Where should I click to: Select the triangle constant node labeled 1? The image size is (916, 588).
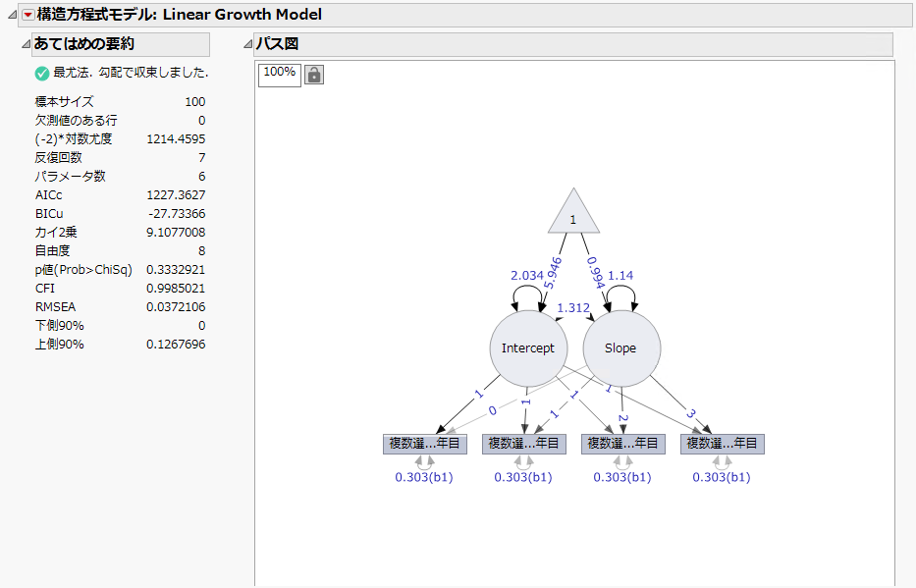coord(572,218)
